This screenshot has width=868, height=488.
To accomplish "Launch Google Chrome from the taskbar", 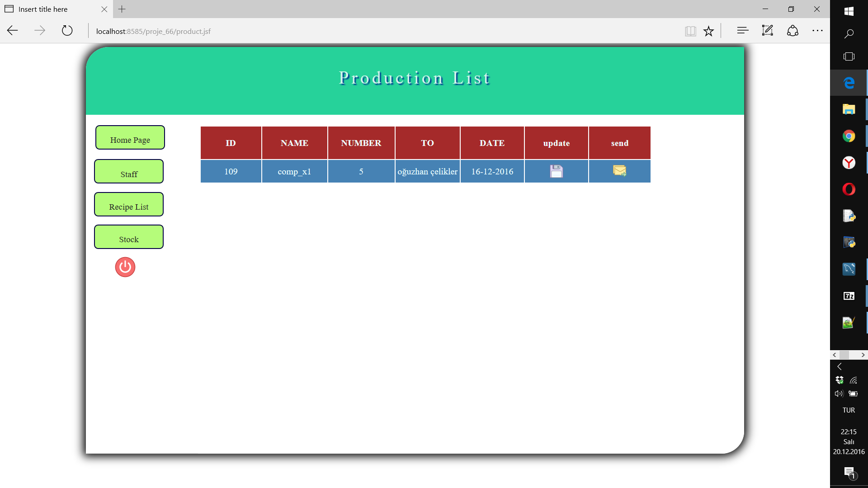I will pos(849,136).
